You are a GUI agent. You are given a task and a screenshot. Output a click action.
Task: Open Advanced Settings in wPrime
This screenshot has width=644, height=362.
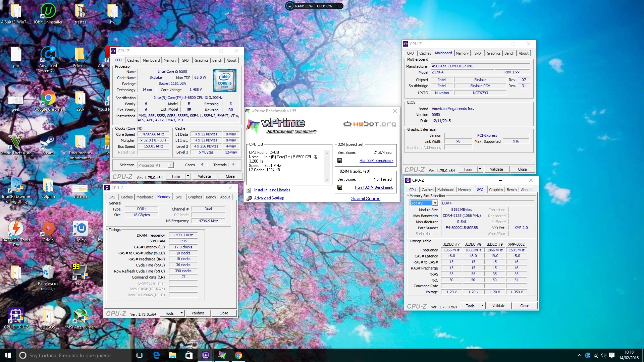coord(269,198)
